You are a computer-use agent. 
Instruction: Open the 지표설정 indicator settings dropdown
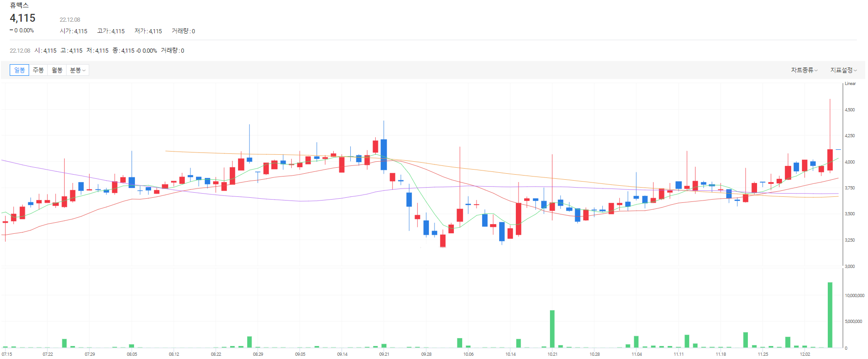(844, 70)
